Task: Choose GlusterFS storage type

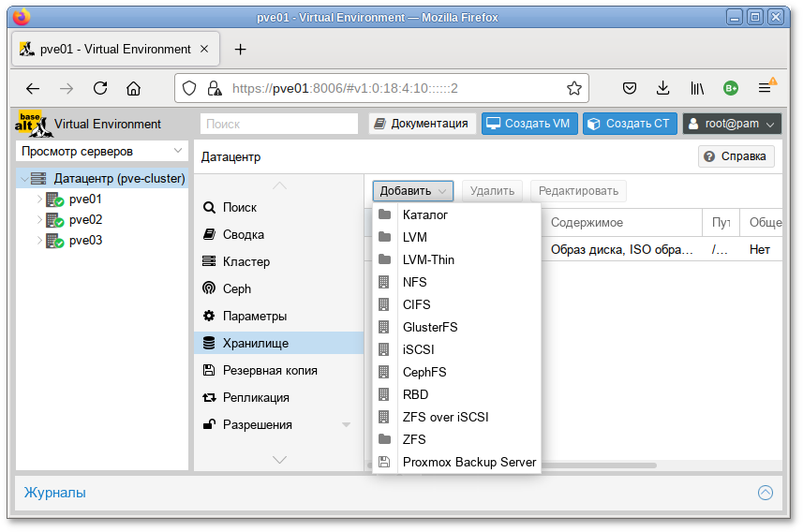Action: tap(457, 327)
